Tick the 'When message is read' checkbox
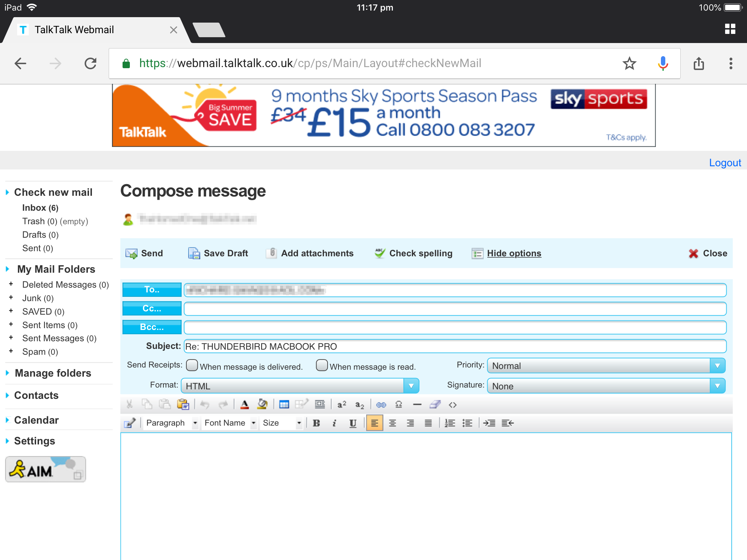Viewport: 747px width, 560px height. [322, 365]
